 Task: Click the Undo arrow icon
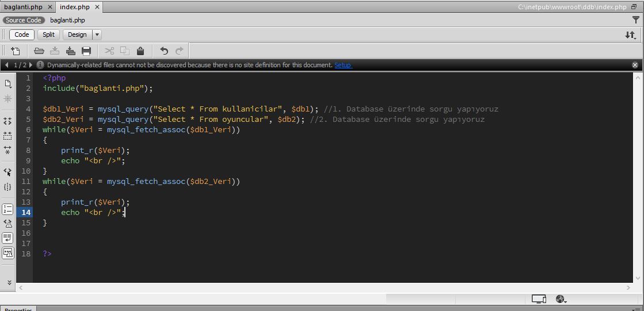[164, 51]
